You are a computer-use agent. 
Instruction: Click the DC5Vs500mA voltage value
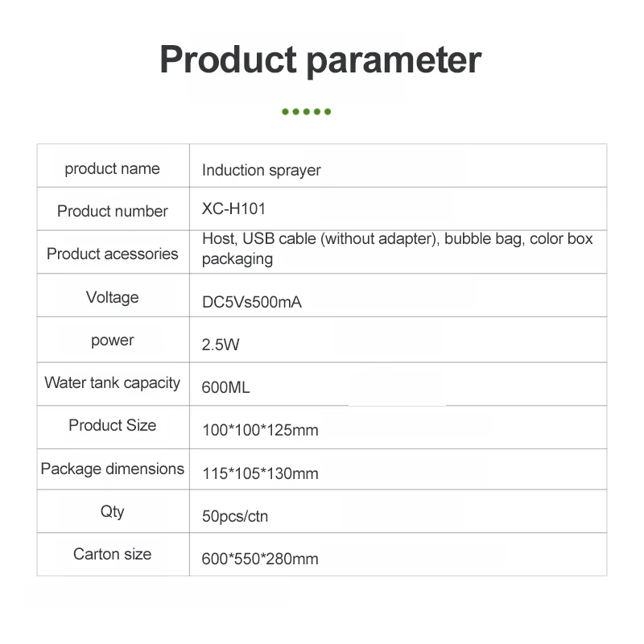252,303
